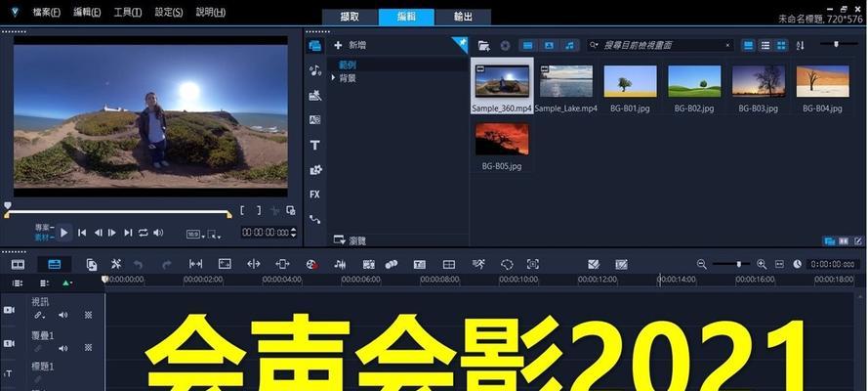Open the FX filter library
This screenshot has width=868, height=391.
(315, 195)
